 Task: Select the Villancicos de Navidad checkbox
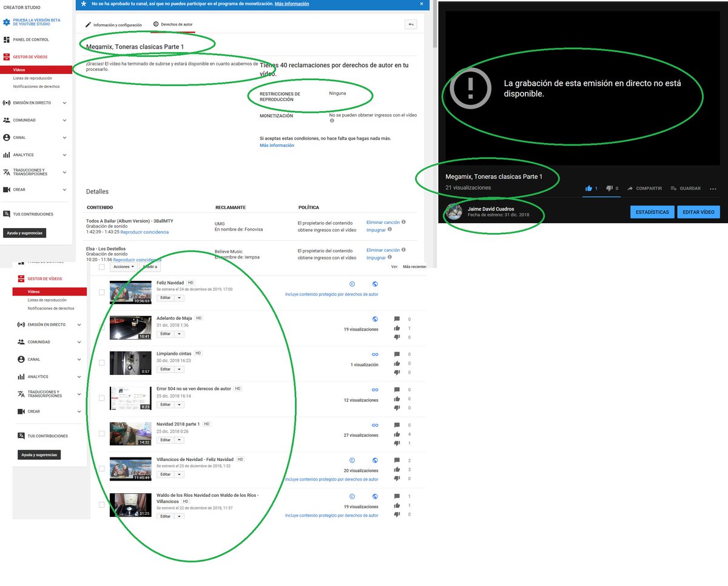(101, 468)
